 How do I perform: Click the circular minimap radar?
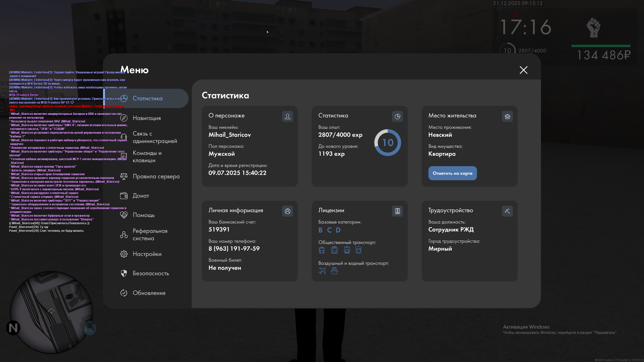pyautogui.click(x=52, y=312)
